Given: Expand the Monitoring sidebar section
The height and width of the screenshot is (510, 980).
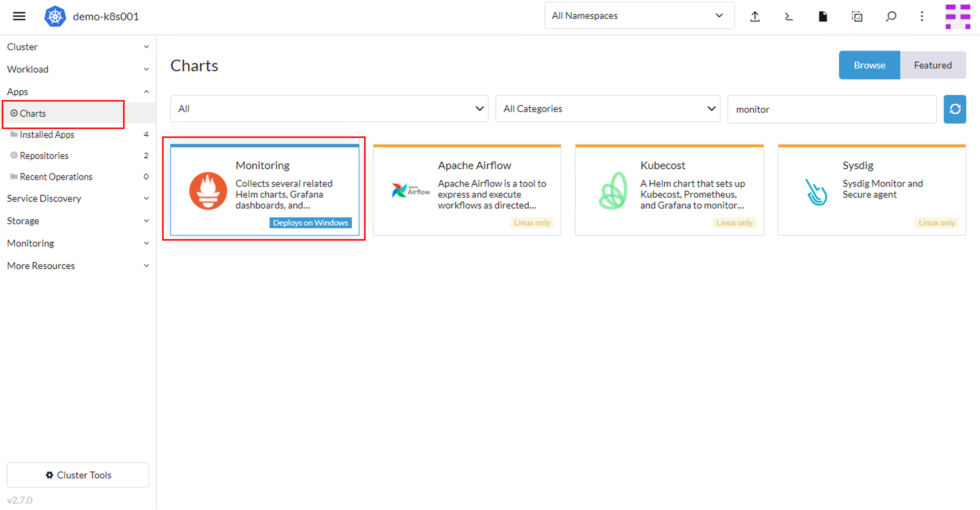Looking at the screenshot, I should pyautogui.click(x=78, y=243).
